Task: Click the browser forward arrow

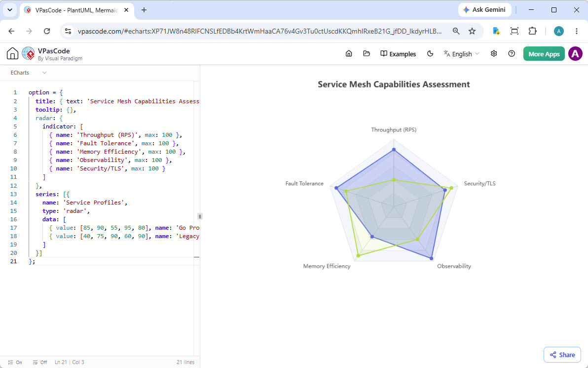Action: tap(29, 31)
